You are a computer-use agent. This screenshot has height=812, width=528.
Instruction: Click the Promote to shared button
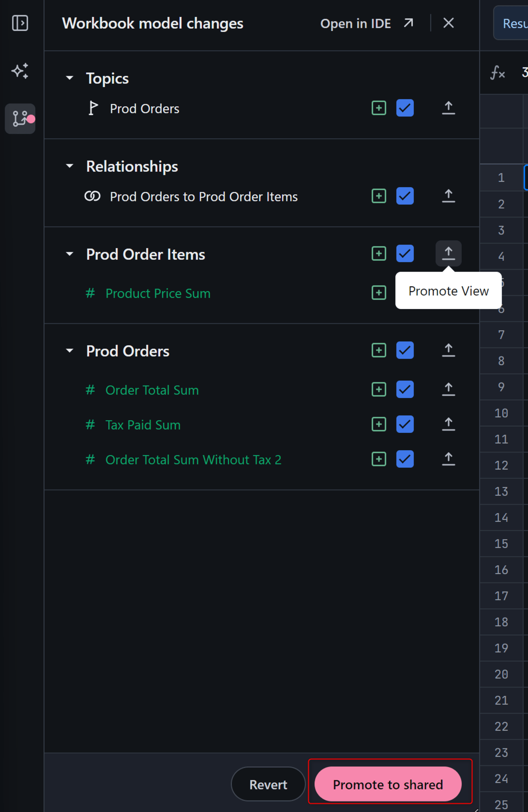(x=388, y=784)
